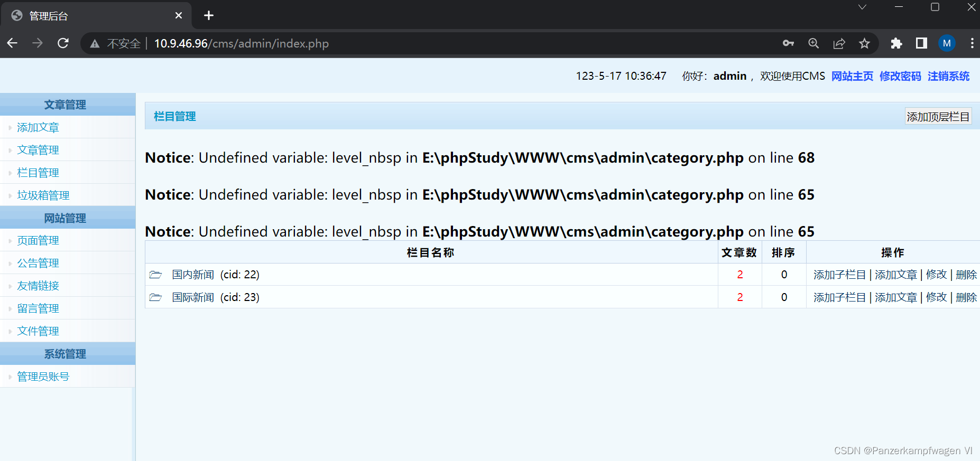Open the 网站主页 link
This screenshot has height=461, width=980.
click(x=852, y=76)
